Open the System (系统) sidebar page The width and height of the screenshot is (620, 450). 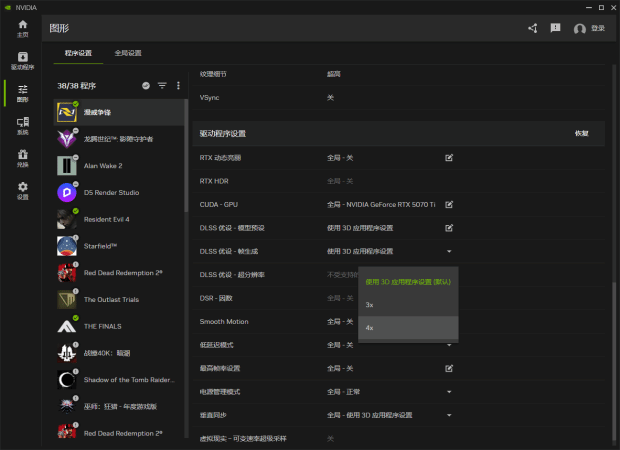coord(23,126)
